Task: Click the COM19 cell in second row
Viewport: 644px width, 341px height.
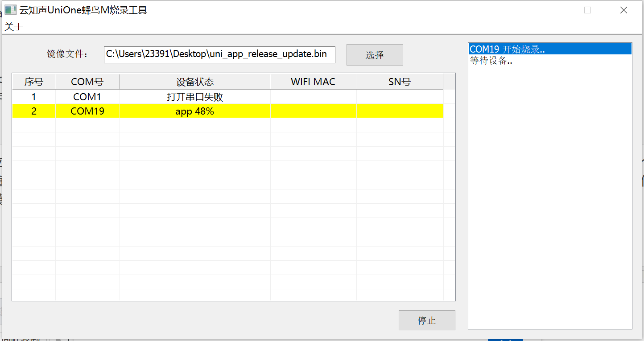Action: pos(87,111)
